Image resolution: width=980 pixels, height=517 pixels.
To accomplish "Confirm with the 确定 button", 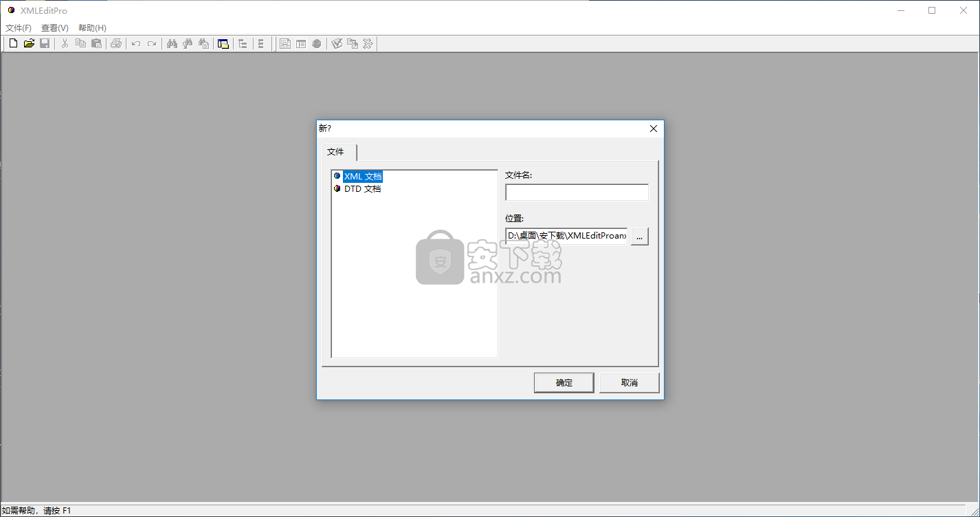I will (564, 383).
